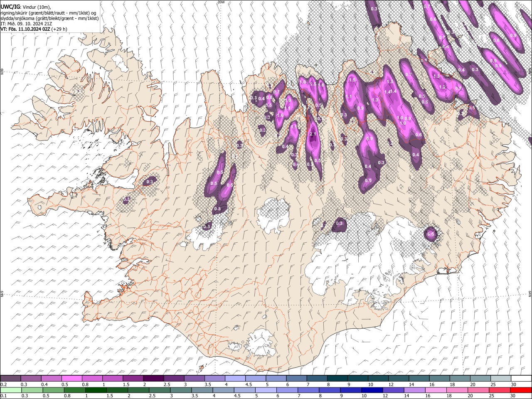Image resolution: width=532 pixels, height=399 pixels.
Task: Click the darkest purple swatch between 2 and 2.5
Action: tap(153, 378)
